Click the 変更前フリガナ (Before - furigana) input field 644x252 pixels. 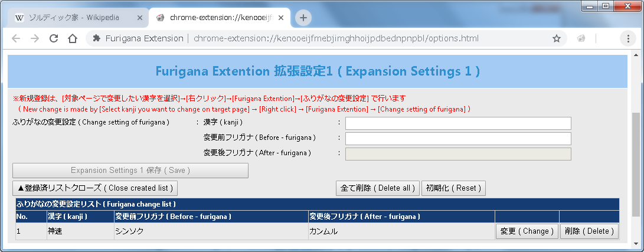click(x=458, y=139)
